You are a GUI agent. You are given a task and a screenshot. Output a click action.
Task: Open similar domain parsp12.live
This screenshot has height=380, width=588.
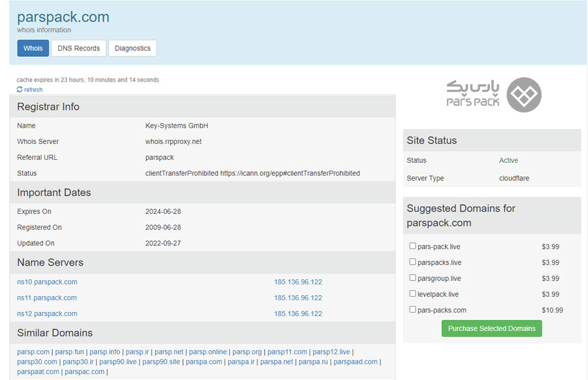pyautogui.click(x=331, y=352)
